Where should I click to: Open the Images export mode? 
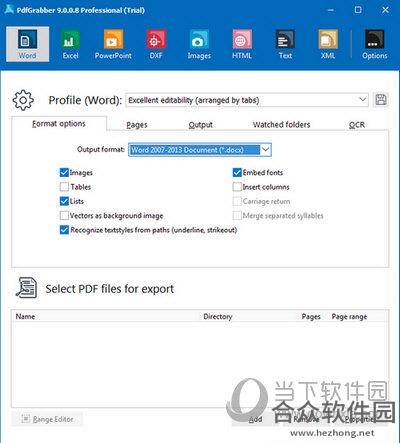pyautogui.click(x=199, y=44)
